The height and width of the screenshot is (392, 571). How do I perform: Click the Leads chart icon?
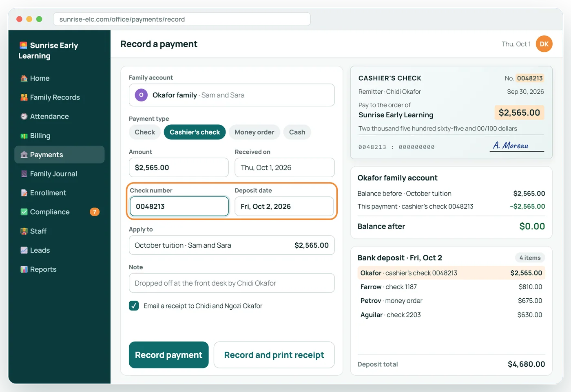[x=24, y=250]
